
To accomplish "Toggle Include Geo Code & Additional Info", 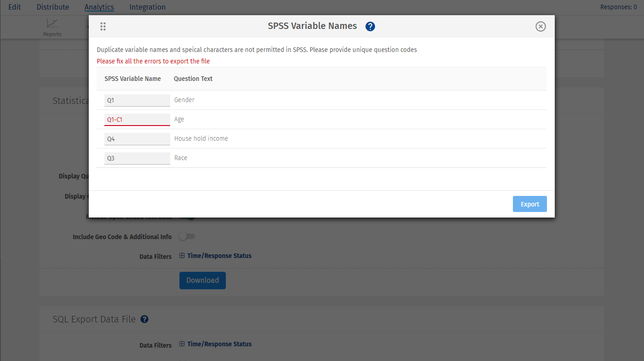I will [x=187, y=236].
